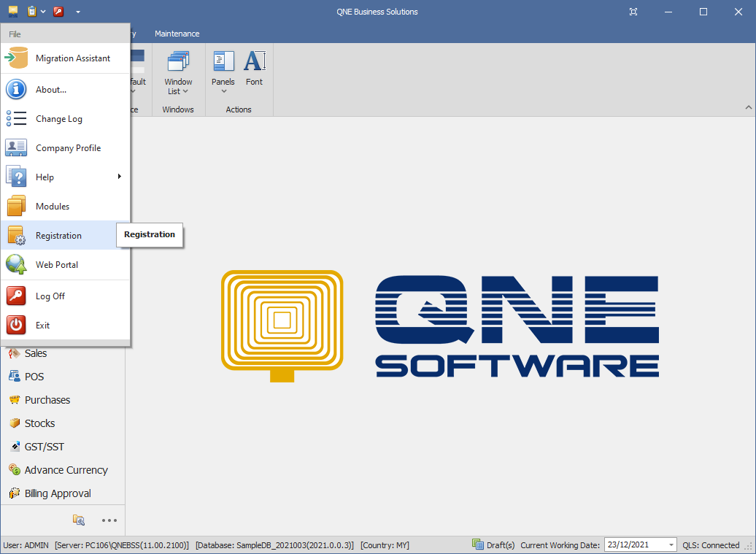The height and width of the screenshot is (554, 756).
Task: Click the navigation search icon below modules
Action: pos(79,520)
